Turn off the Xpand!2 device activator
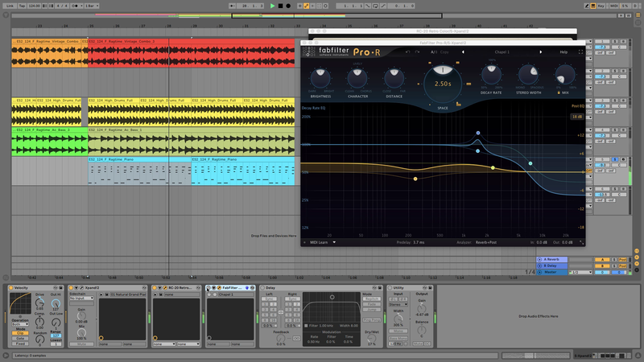Viewport: 644px width, 362px height. [71, 288]
